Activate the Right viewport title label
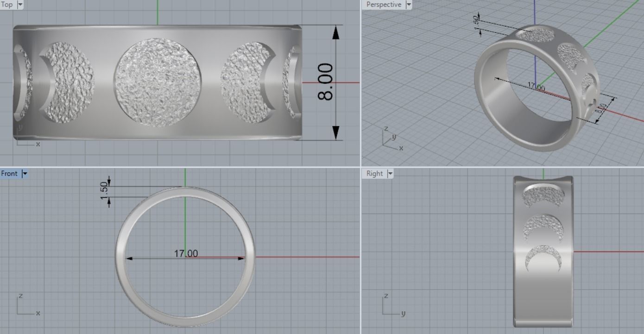Screen dimensions: 644x334 374,174
